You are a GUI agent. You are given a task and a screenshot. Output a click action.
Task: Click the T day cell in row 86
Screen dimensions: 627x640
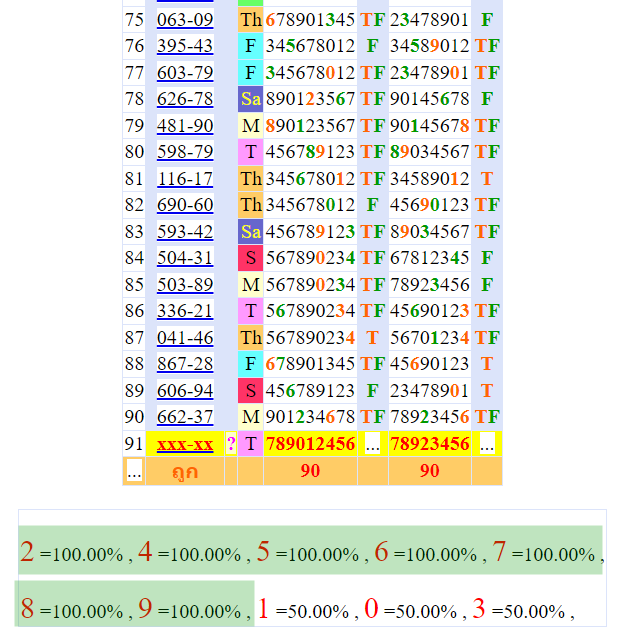coord(251,311)
